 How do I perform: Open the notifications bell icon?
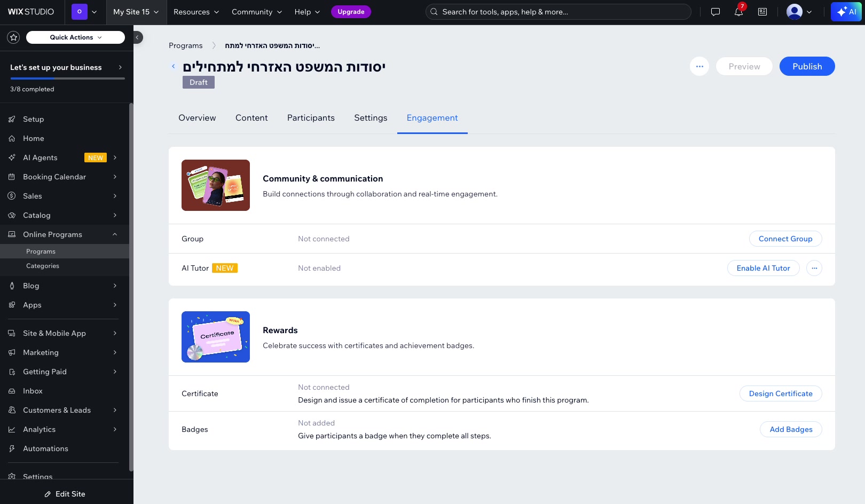tap(738, 12)
